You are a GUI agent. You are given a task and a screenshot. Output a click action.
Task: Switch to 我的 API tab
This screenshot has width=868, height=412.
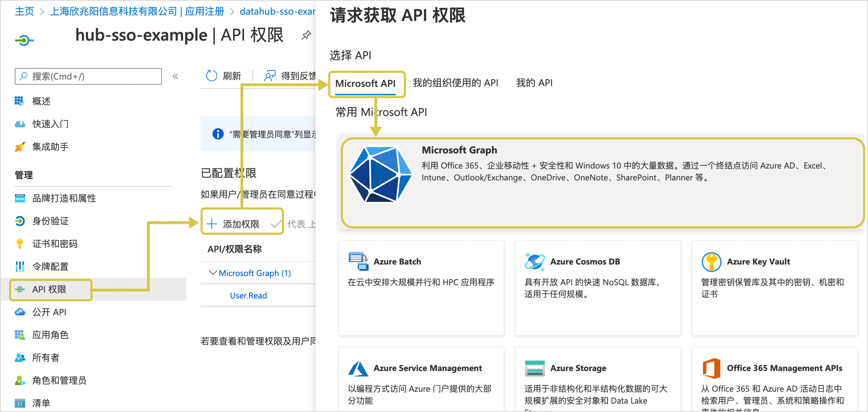[x=534, y=83]
